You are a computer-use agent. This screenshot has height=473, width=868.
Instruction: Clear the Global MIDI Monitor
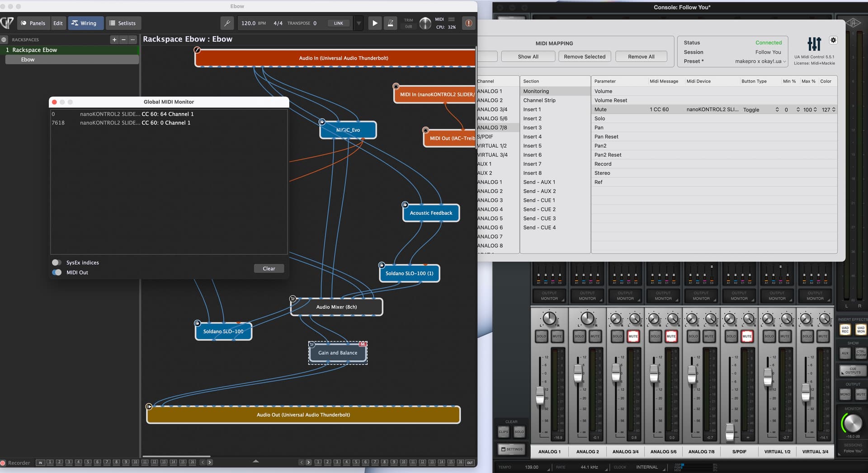click(269, 268)
